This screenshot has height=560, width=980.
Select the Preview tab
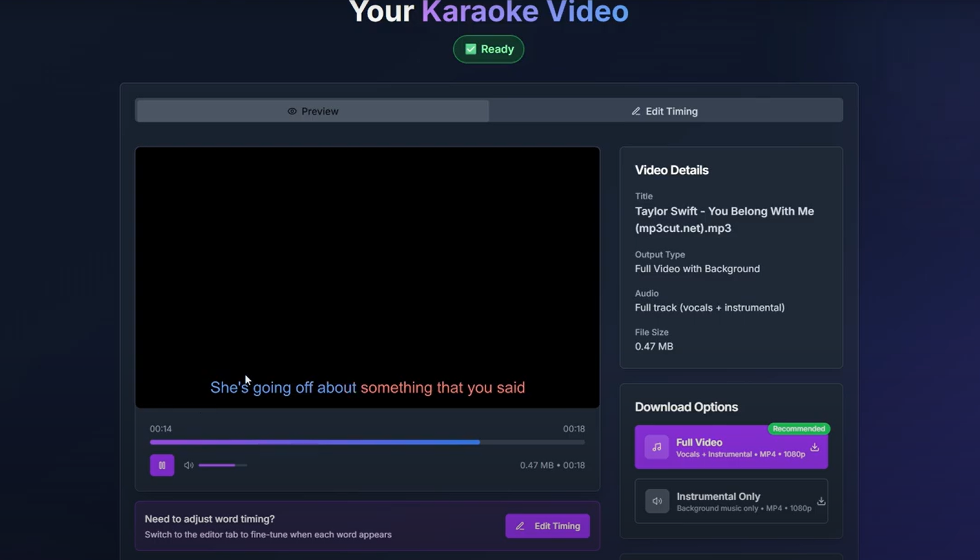(x=312, y=111)
